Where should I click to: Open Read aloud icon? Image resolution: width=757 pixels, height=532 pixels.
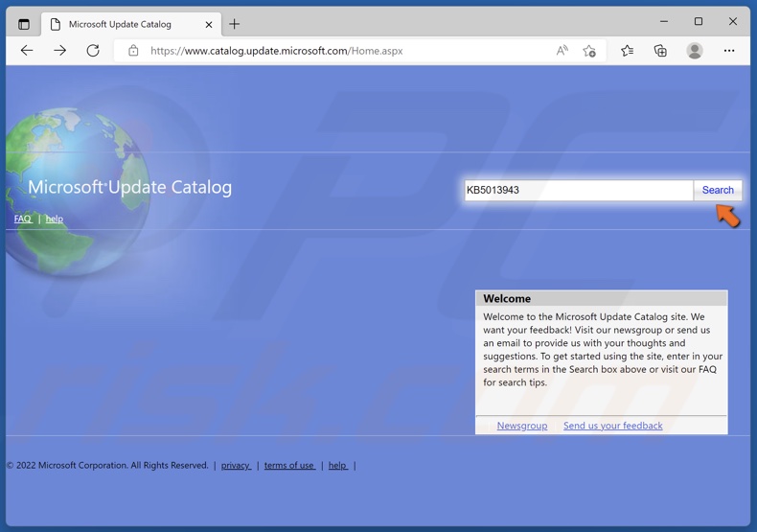tap(562, 50)
